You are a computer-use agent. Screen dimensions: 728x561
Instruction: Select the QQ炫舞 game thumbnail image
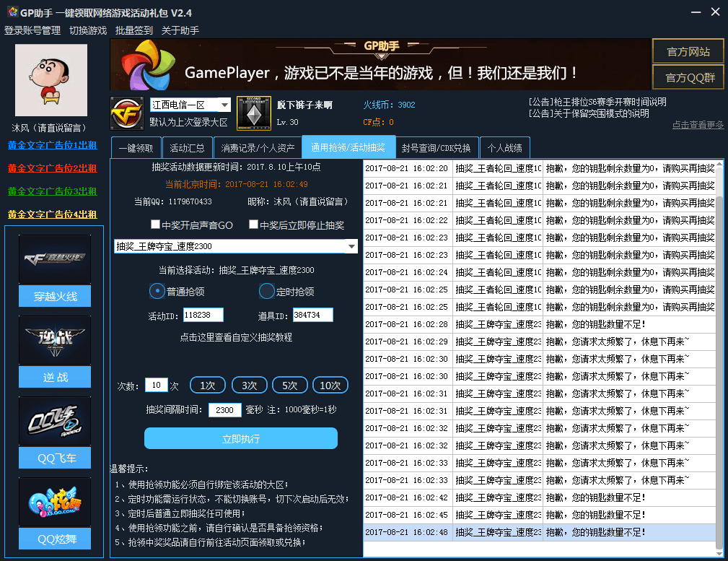(x=55, y=502)
